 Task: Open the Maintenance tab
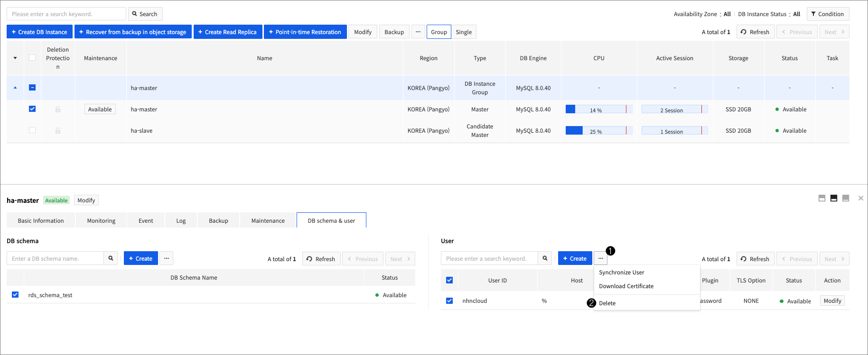click(x=268, y=220)
